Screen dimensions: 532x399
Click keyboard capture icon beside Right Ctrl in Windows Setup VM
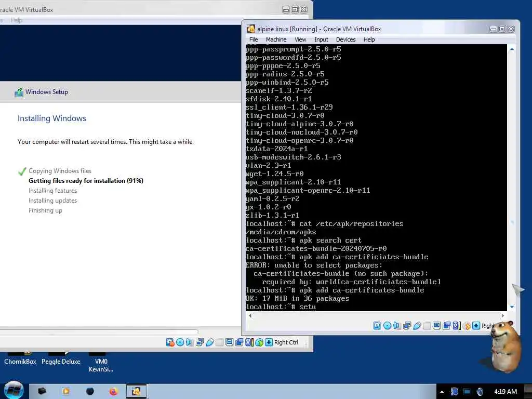click(x=269, y=342)
